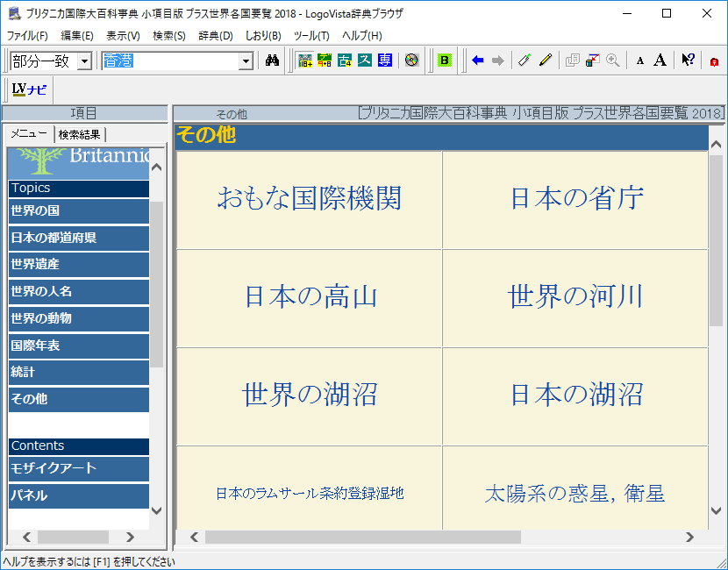Open the 国際年表 topic
Viewport: 728px width, 570px height.
[x=79, y=346]
